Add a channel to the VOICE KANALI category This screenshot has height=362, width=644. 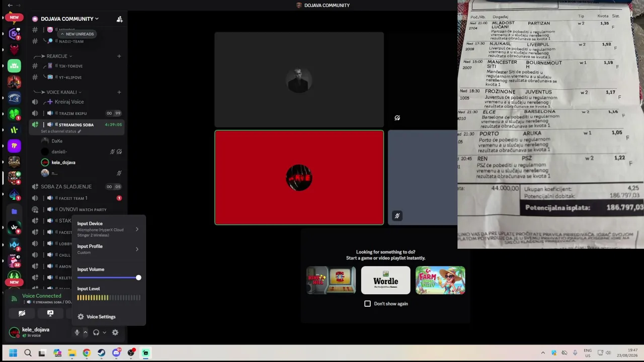pyautogui.click(x=119, y=93)
